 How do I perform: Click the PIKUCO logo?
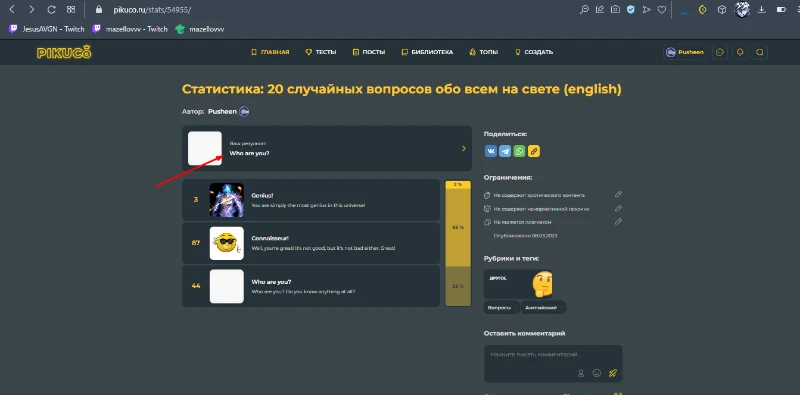(64, 52)
